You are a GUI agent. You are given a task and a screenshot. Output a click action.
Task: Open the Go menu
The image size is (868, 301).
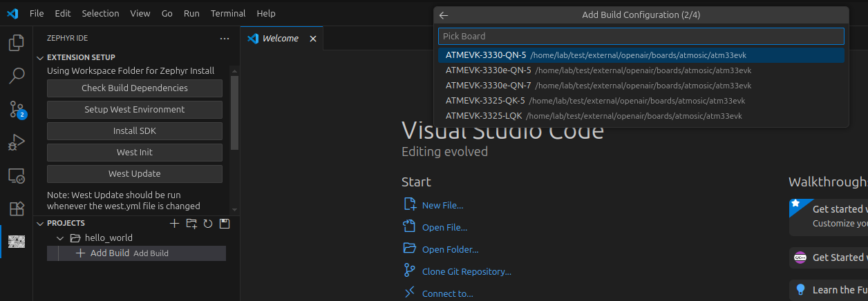pyautogui.click(x=167, y=13)
